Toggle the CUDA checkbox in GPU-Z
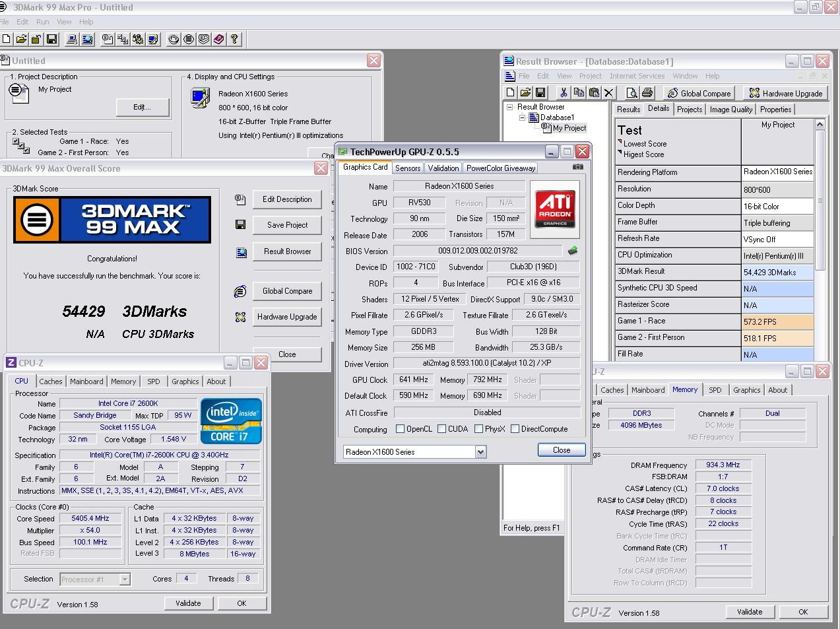The height and width of the screenshot is (629, 840). (441, 429)
